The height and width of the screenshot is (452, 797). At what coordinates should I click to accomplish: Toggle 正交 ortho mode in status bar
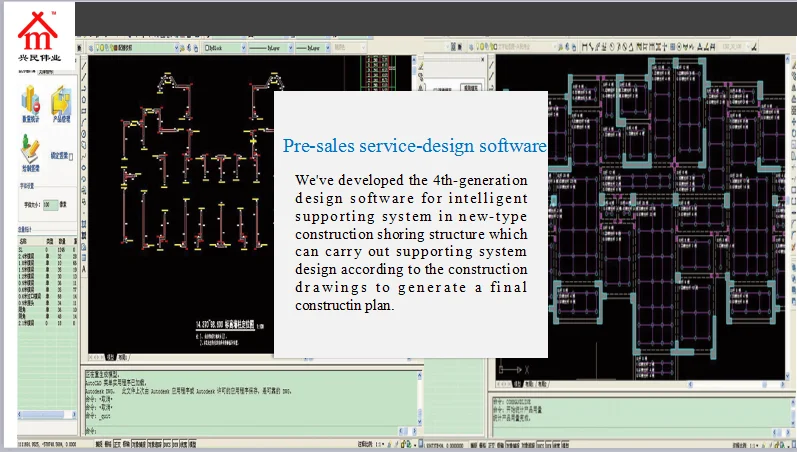pos(117,442)
